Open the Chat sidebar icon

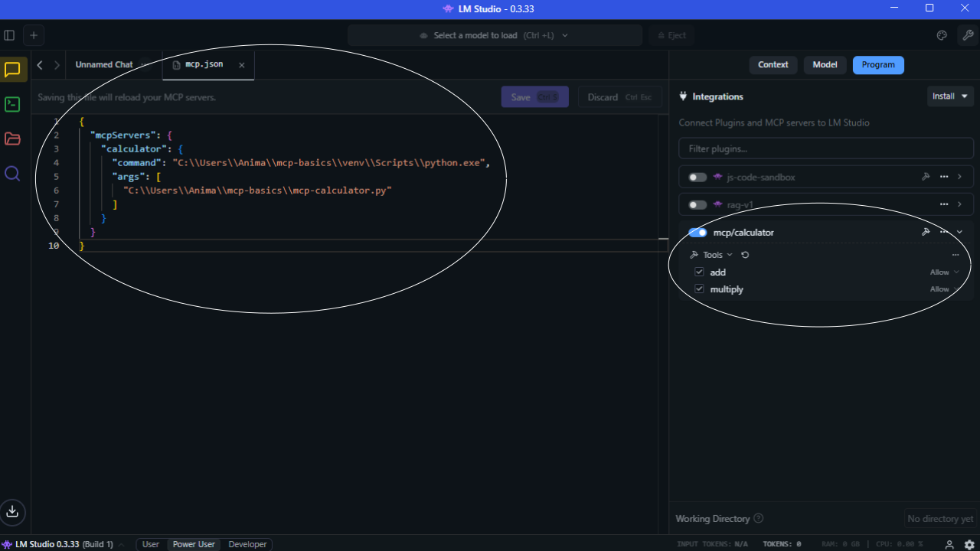12,70
